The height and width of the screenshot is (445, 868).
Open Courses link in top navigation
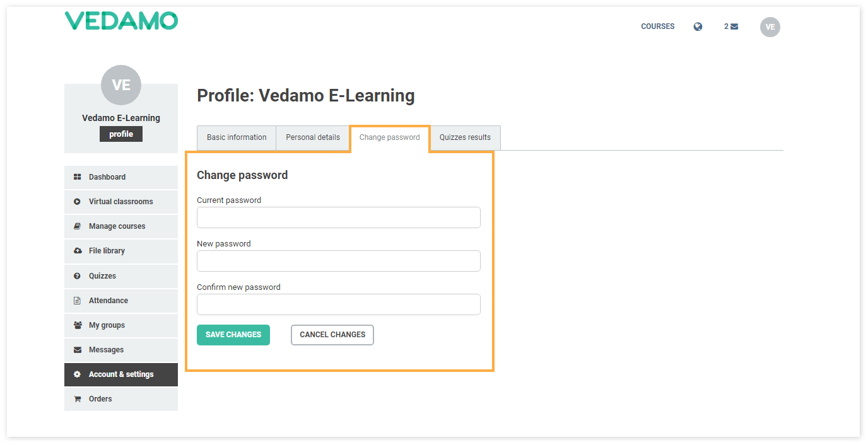click(x=657, y=26)
